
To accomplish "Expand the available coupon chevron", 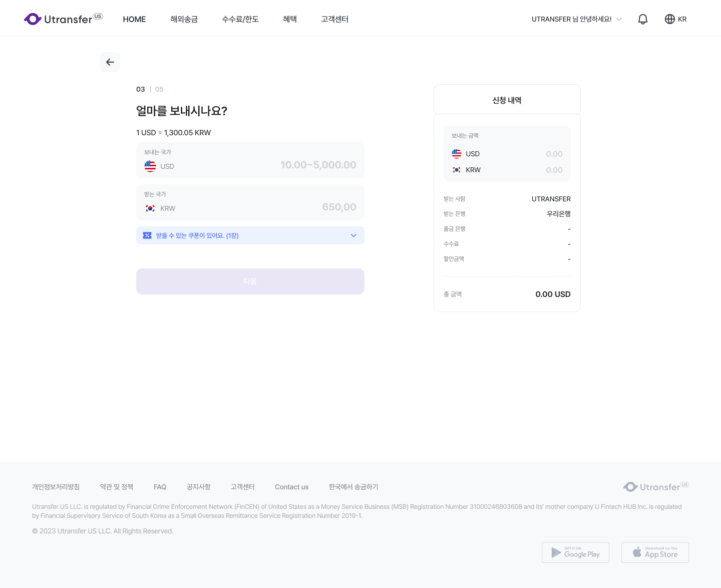I will pos(353,235).
